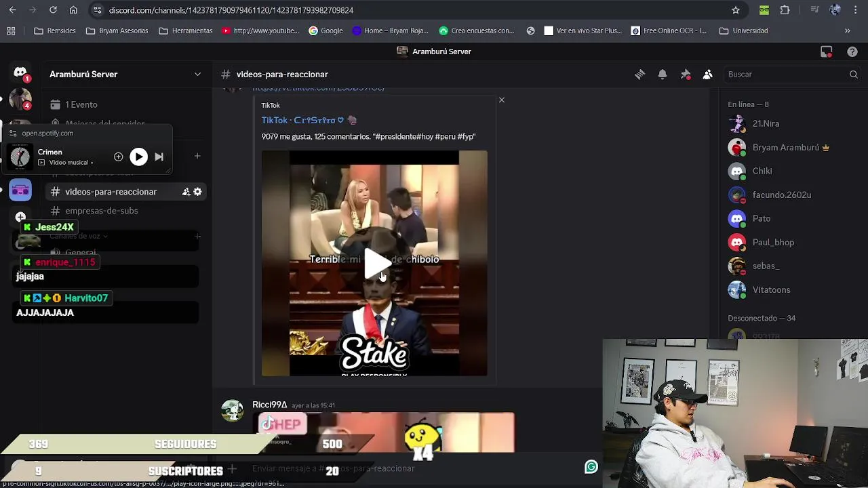Viewport: 868px width, 488px height.
Task: Open the Google bookmark
Action: 325,30
